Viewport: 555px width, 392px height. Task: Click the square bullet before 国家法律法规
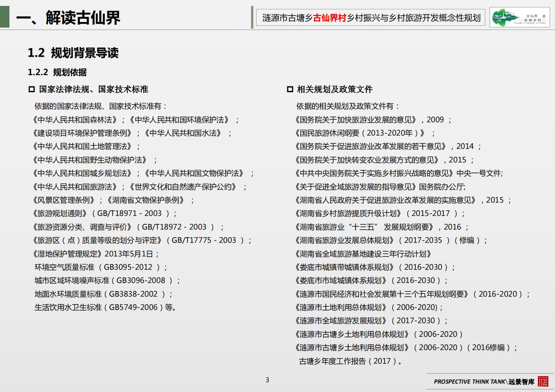pyautogui.click(x=31, y=89)
